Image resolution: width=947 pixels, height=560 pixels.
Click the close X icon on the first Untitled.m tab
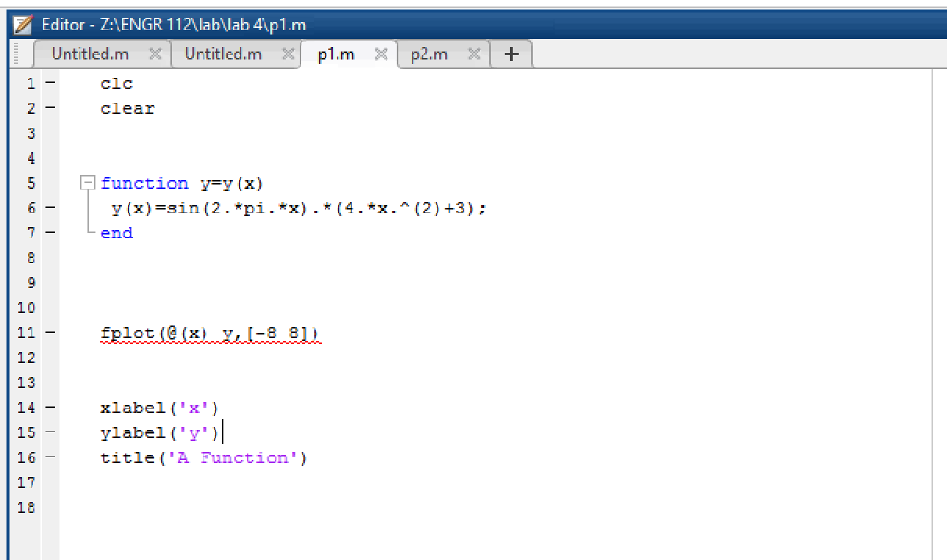click(156, 54)
